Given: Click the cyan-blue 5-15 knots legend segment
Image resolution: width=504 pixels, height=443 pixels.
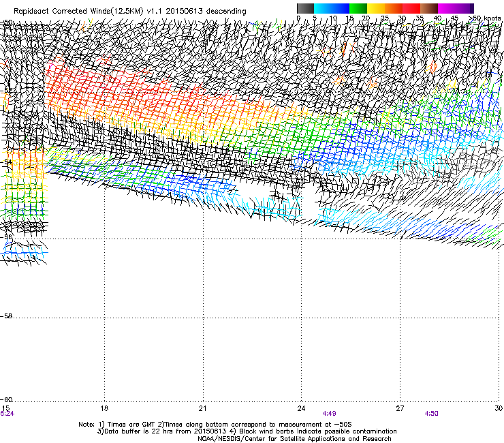Looking at the screenshot, I should pyautogui.click(x=332, y=8).
